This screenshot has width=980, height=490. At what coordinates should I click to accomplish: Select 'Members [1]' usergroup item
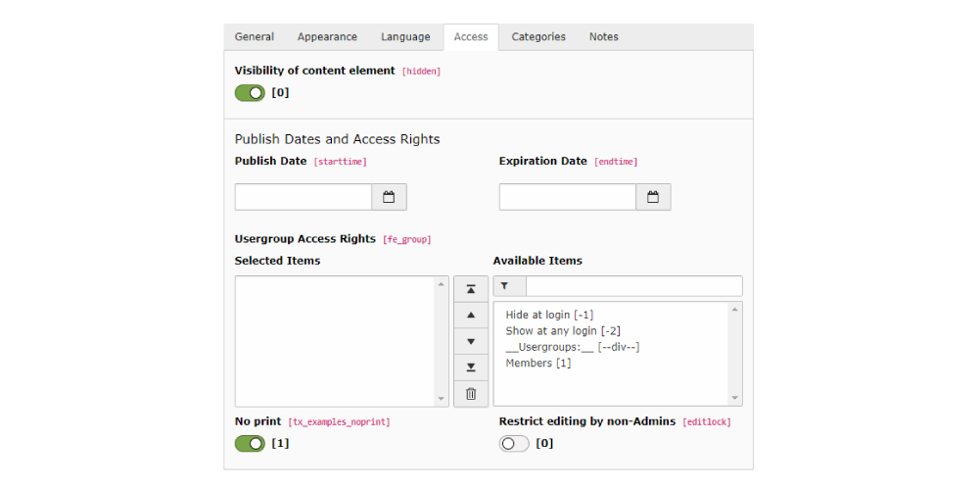tap(537, 364)
